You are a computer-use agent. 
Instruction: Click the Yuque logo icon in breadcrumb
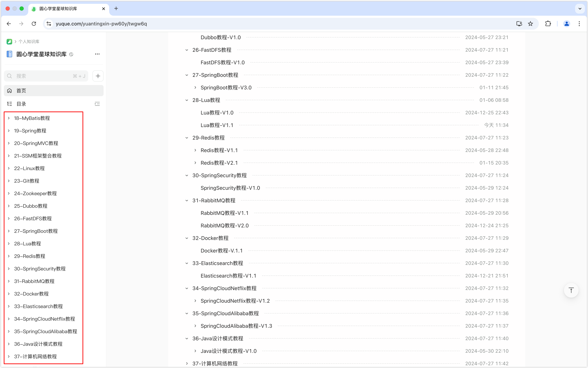(x=9, y=42)
